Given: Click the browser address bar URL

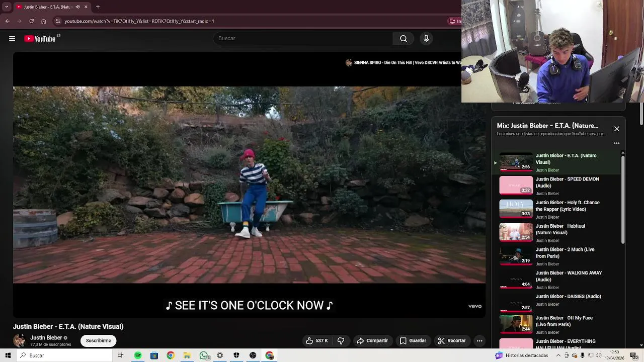Looking at the screenshot, I should coord(139,21).
